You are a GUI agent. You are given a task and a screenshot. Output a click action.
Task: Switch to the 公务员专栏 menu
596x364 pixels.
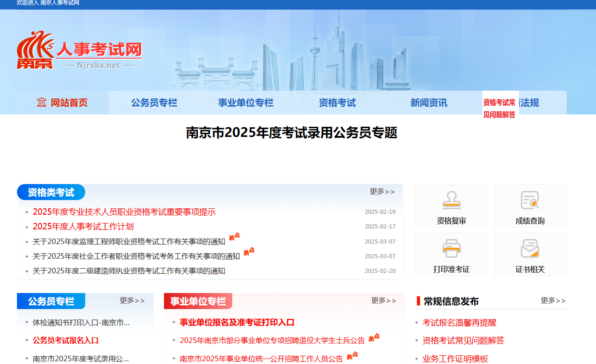coord(154,103)
